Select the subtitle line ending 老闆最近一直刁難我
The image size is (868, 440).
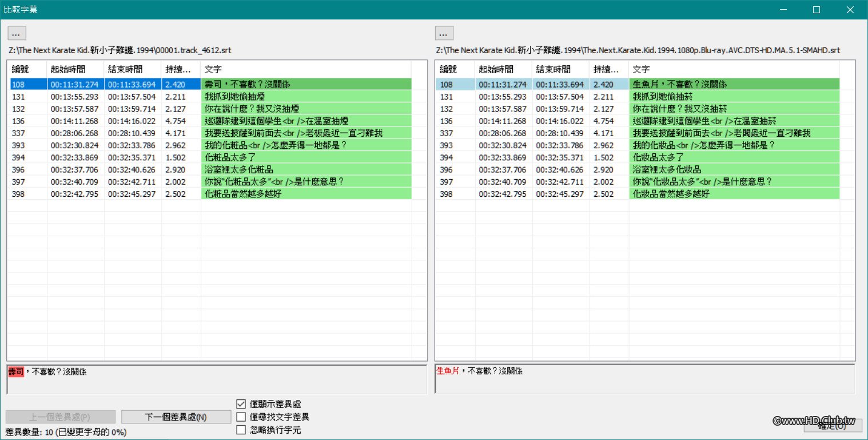(x=734, y=133)
